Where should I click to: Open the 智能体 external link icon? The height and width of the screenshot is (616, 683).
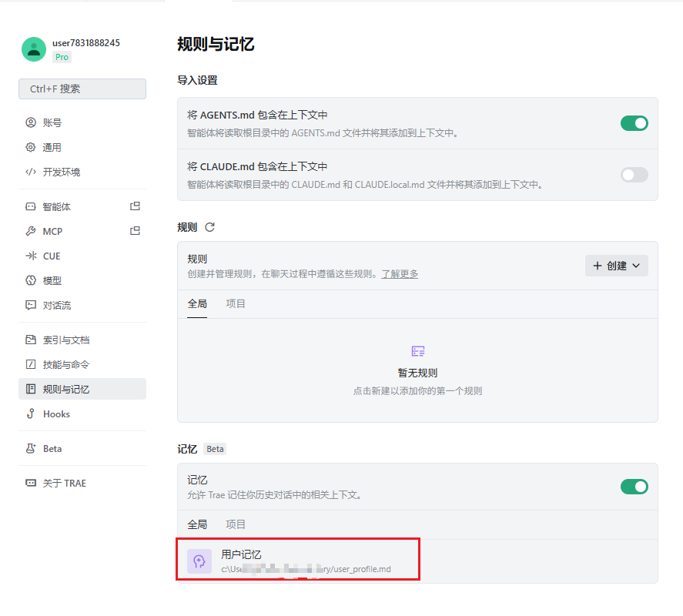[135, 206]
